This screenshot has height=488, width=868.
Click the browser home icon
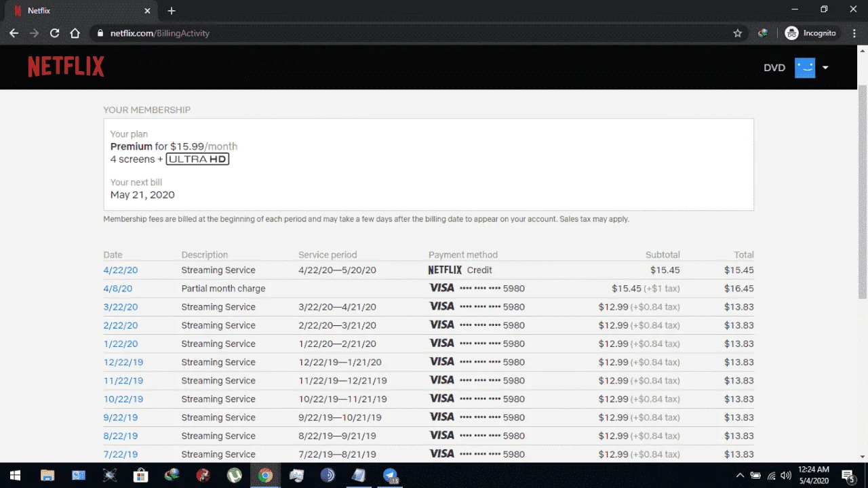(75, 33)
